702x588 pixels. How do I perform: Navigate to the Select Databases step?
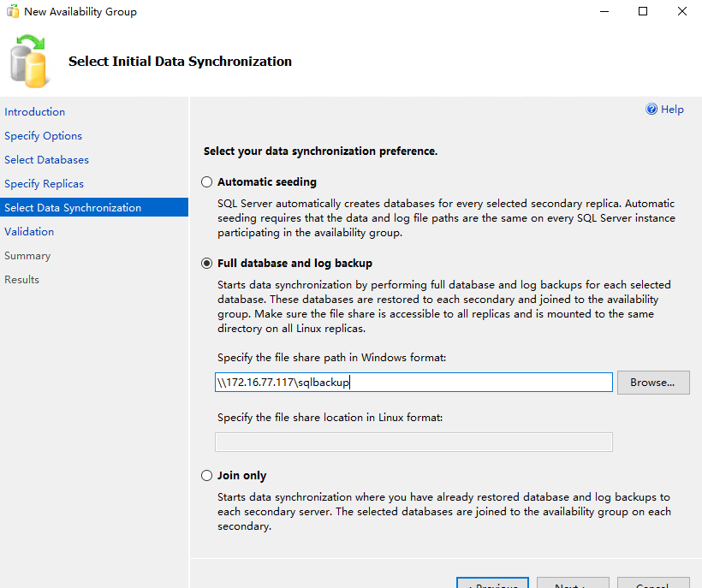46,159
